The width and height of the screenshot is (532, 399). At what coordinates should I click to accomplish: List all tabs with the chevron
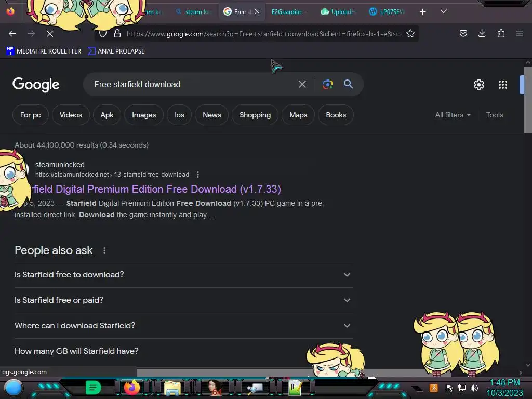(x=444, y=11)
